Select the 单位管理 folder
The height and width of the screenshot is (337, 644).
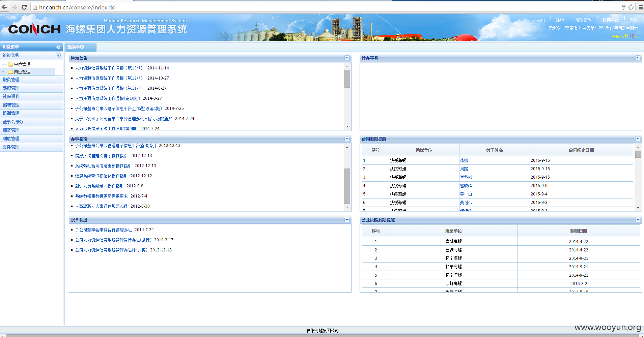coord(19,64)
